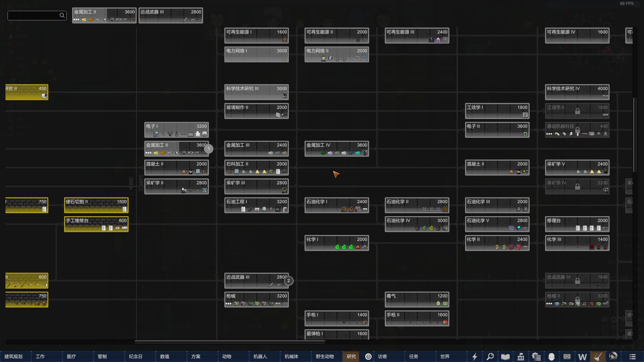Click the highlighted broom icon
Image resolution: width=644 pixels, height=362 pixels.
coord(598,357)
